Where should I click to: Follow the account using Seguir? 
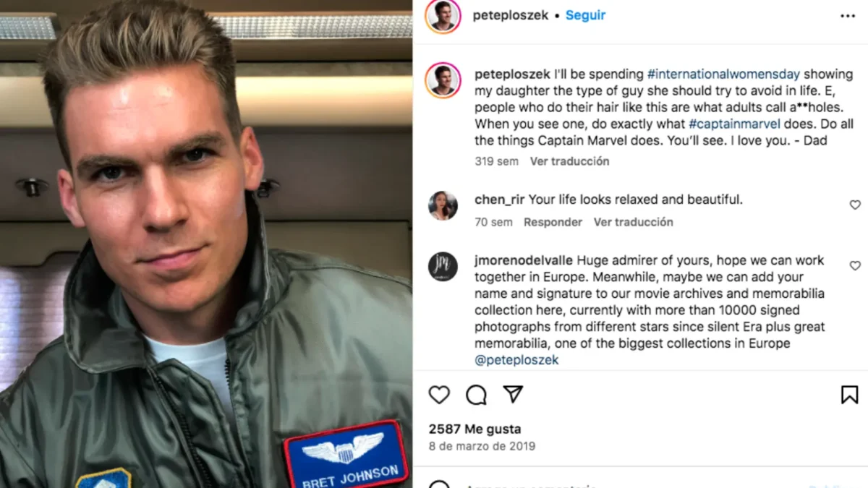[x=585, y=15]
